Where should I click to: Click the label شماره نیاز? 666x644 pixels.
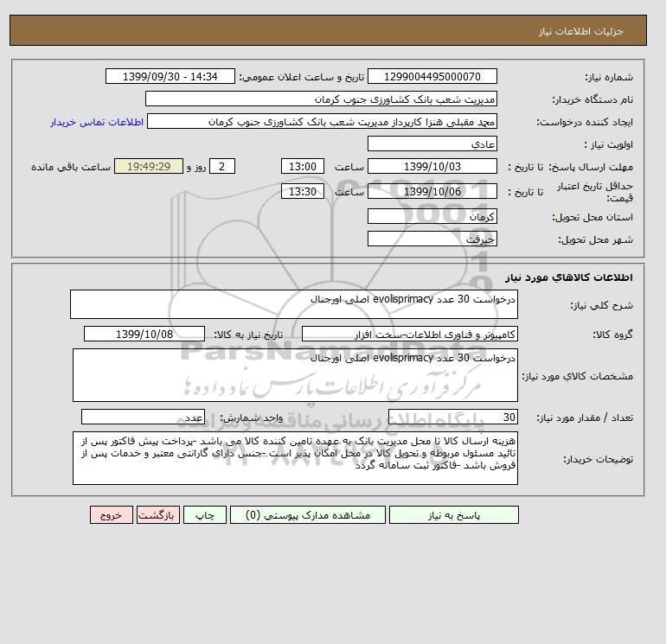coord(609,77)
